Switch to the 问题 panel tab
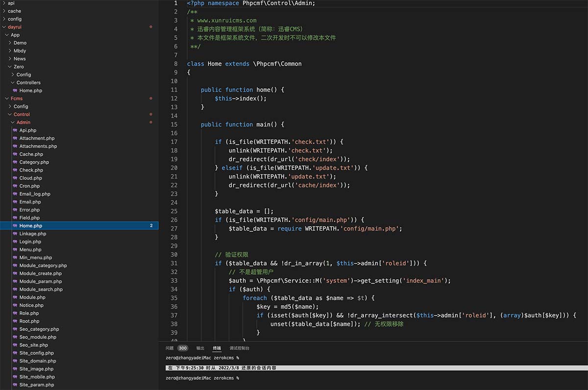The height and width of the screenshot is (390, 588). click(170, 348)
